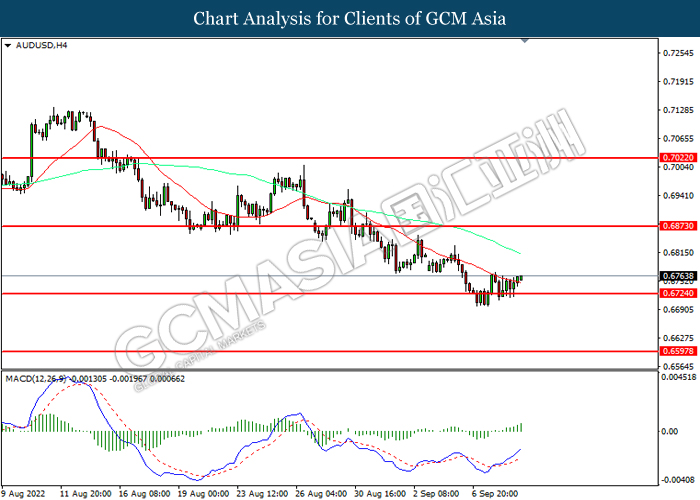Viewport: 700px width, 500px height.
Task: Click the AUDUSD,H4 chart label
Action: coord(41,45)
